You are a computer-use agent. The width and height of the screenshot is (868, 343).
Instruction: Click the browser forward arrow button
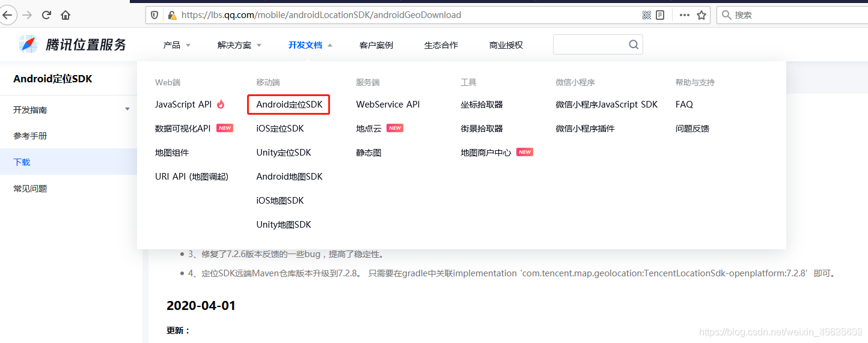(27, 15)
